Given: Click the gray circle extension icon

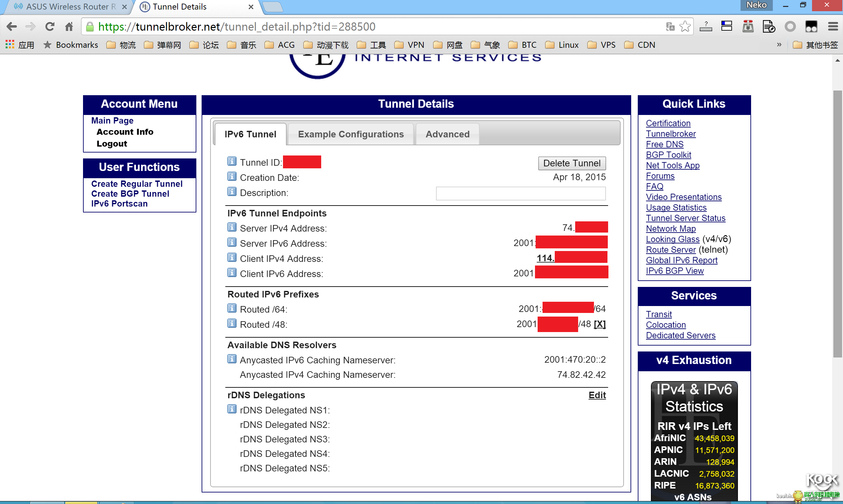Looking at the screenshot, I should click(x=790, y=26).
